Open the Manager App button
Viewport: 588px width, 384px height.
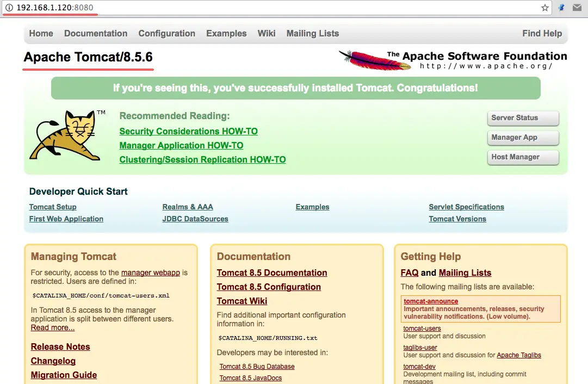pos(523,138)
